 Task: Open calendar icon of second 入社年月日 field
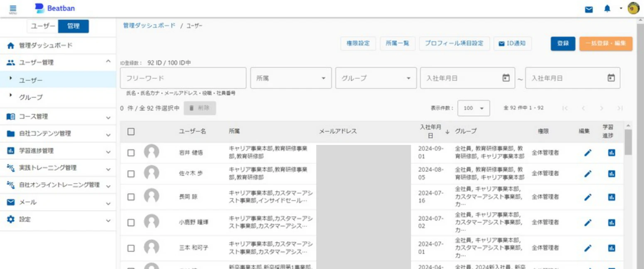pyautogui.click(x=611, y=78)
